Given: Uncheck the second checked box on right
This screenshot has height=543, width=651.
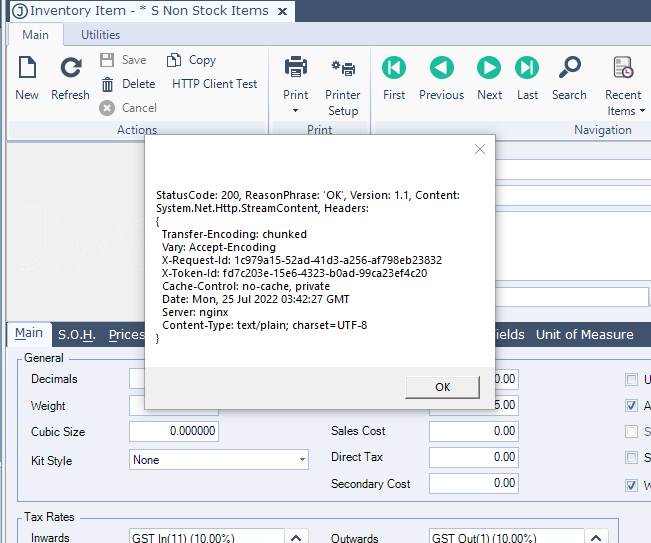Looking at the screenshot, I should [x=631, y=406].
